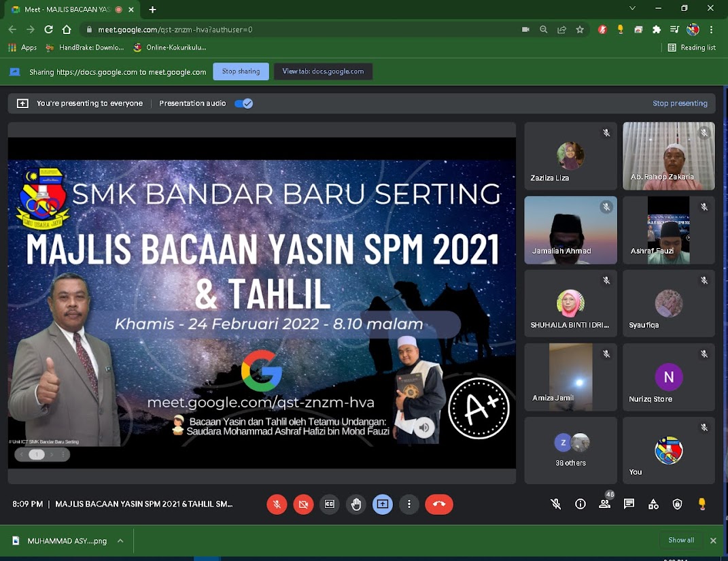The image size is (728, 561).
Task: Go to previous slide arrow in presentation
Action: (22, 455)
